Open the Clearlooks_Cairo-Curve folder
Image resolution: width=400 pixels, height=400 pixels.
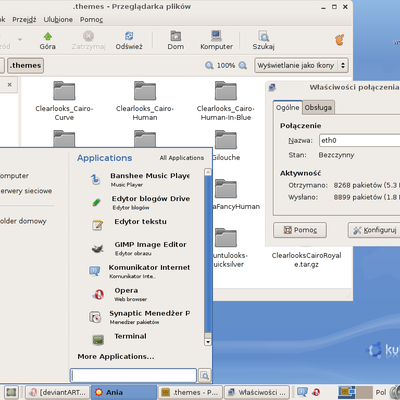pyautogui.click(x=64, y=101)
